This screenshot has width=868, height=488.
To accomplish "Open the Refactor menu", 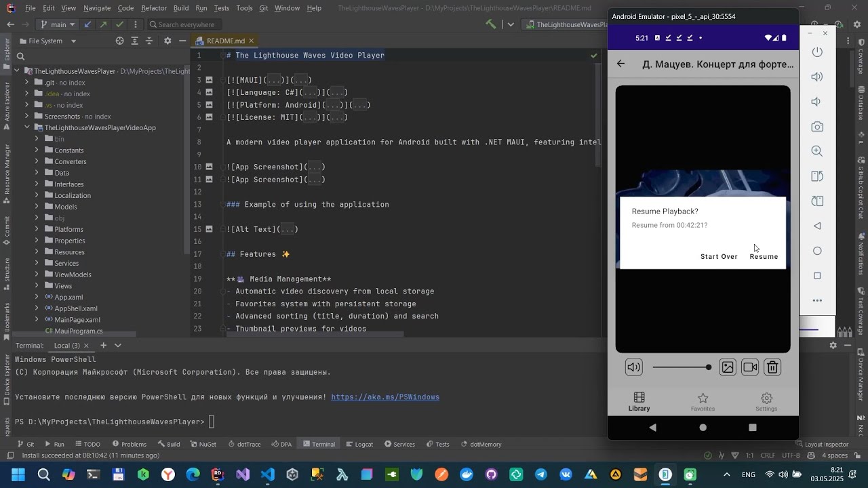I will coord(154,8).
